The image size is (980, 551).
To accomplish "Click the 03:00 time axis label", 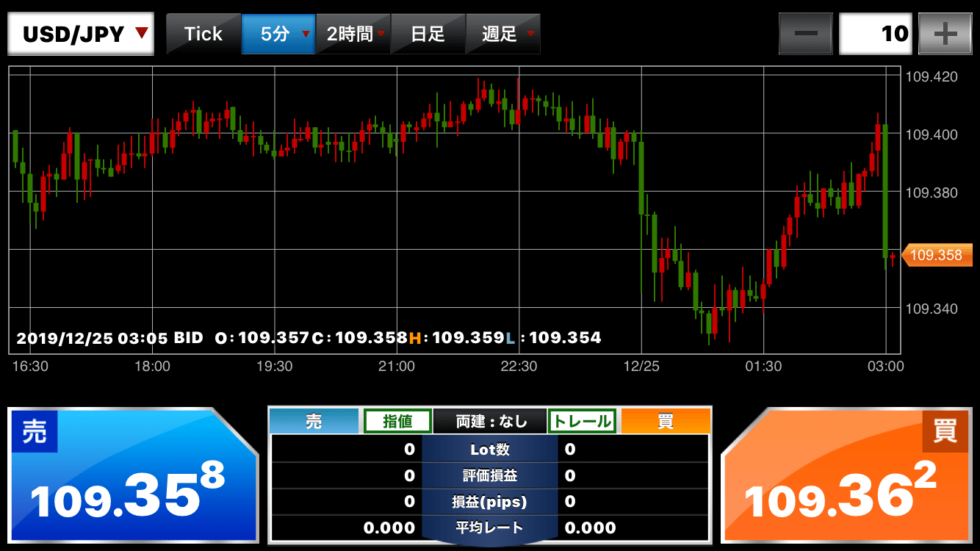I will 885,366.
